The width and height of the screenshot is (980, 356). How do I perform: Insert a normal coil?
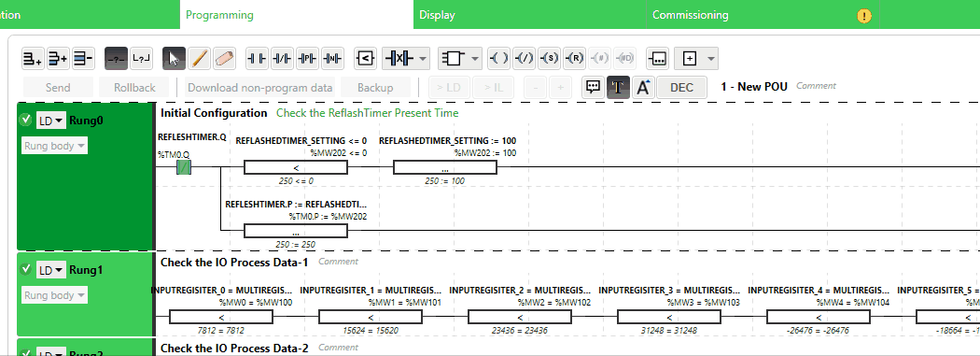pos(498,59)
